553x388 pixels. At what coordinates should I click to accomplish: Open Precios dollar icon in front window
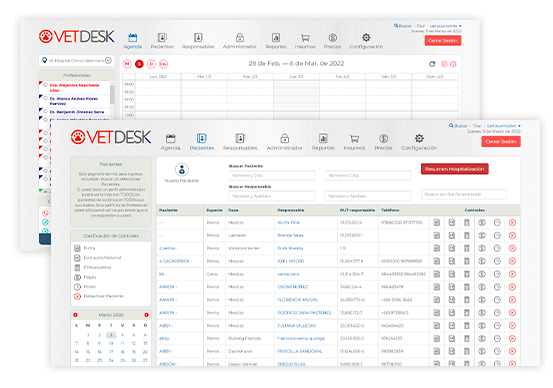(x=383, y=138)
